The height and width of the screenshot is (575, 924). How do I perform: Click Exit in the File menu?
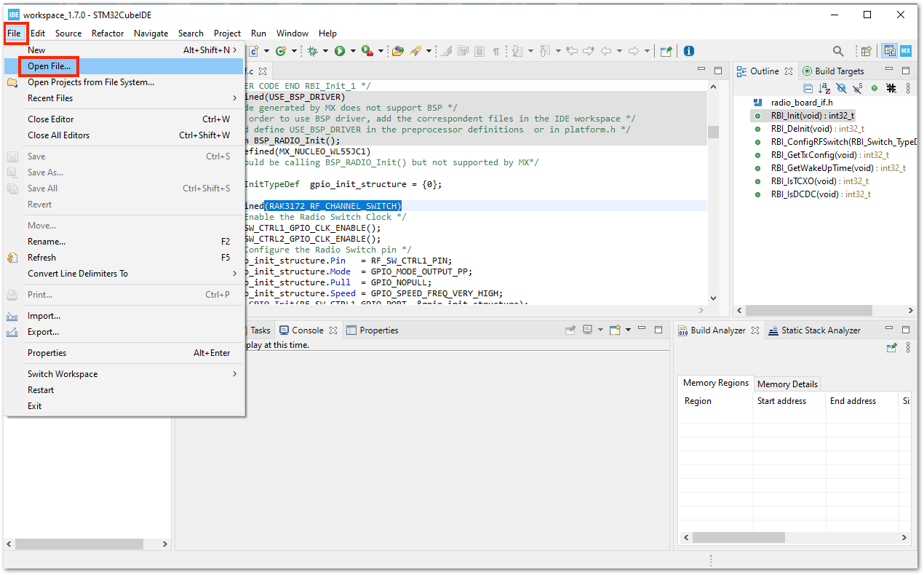click(x=124, y=406)
